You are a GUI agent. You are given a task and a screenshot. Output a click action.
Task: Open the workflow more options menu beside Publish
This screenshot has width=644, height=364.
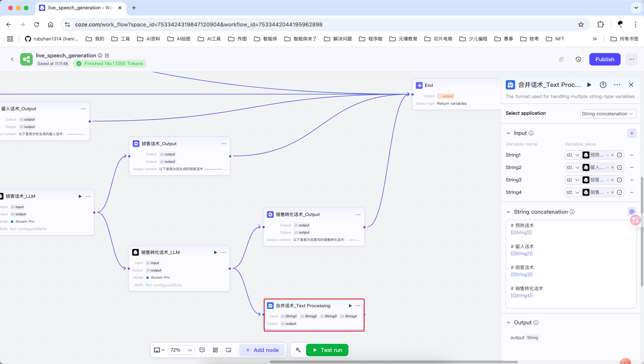tap(631, 59)
